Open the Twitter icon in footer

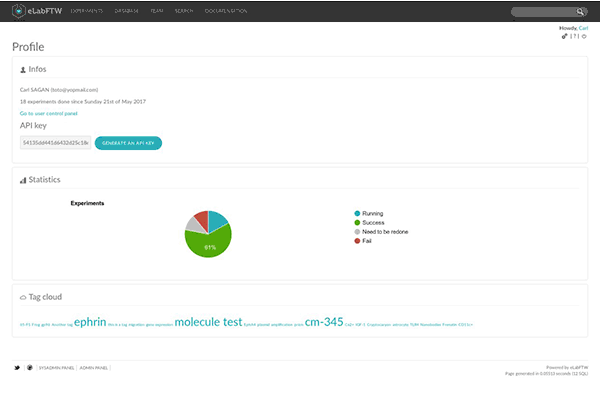coord(17,368)
